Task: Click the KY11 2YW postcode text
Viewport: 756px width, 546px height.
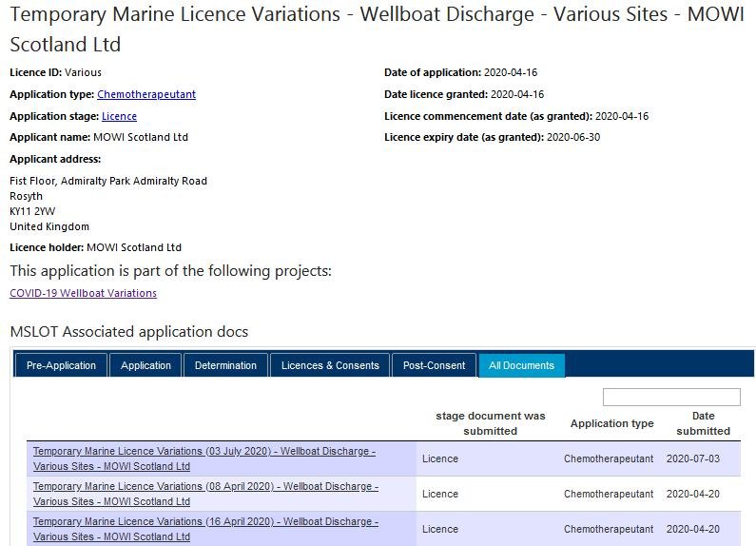Action: [x=32, y=211]
